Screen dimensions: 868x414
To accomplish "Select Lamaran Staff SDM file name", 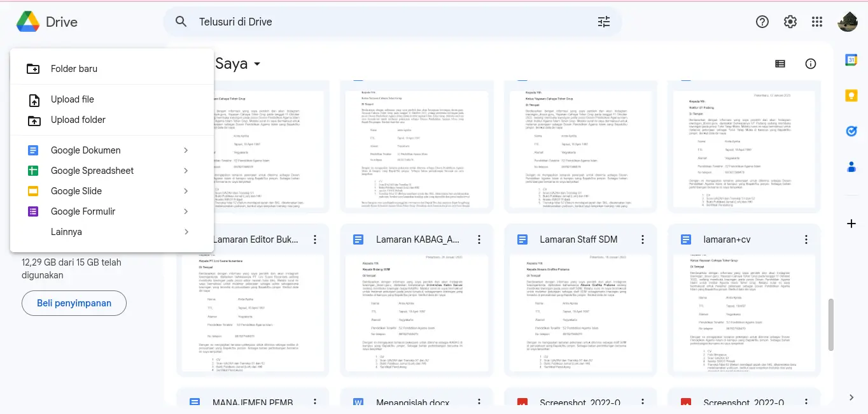I will tap(578, 239).
